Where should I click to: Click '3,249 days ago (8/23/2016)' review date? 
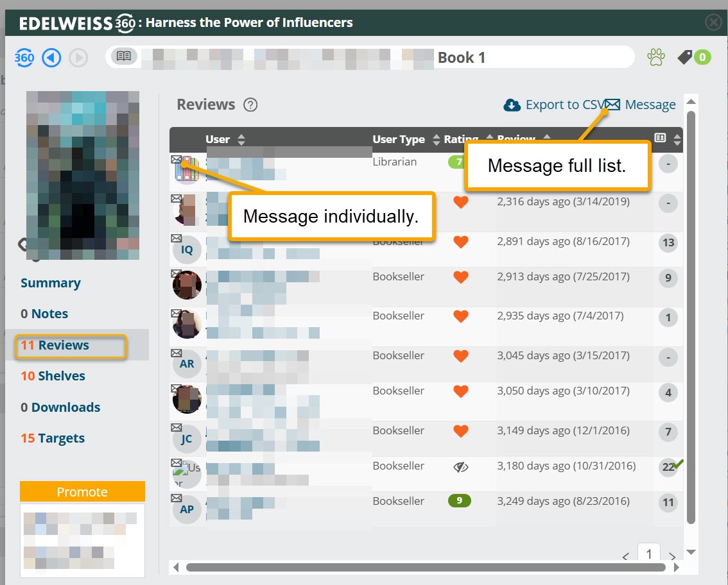coord(563,502)
